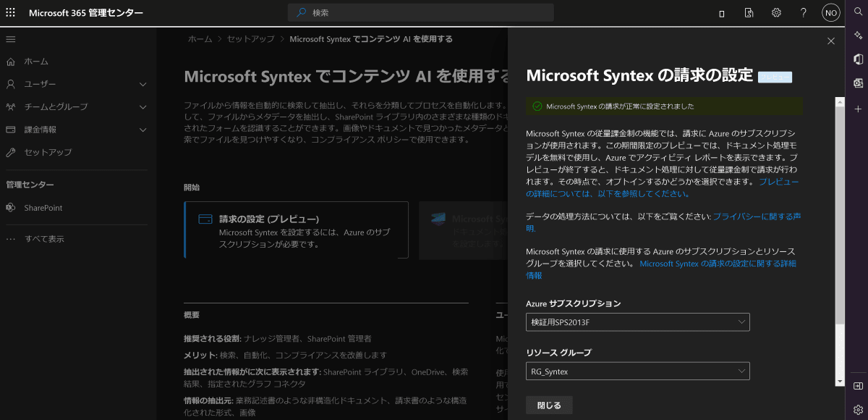Open the app launcher waffle icon
Image resolution: width=868 pixels, height=420 pixels.
click(11, 13)
